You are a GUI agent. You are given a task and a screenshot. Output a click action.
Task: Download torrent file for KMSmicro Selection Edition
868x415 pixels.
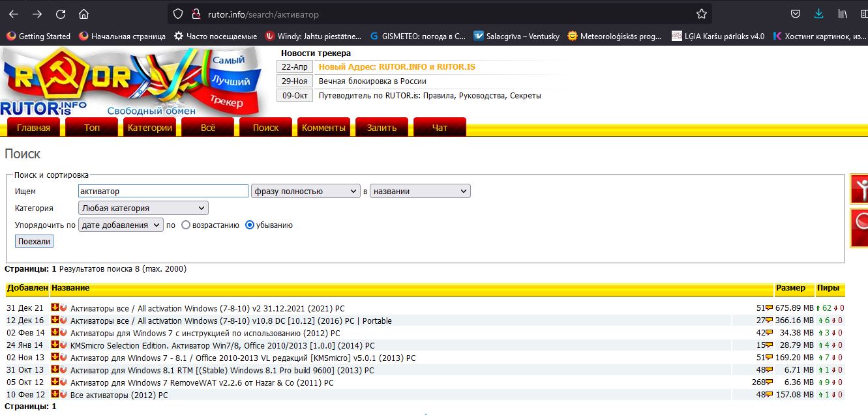coord(55,345)
